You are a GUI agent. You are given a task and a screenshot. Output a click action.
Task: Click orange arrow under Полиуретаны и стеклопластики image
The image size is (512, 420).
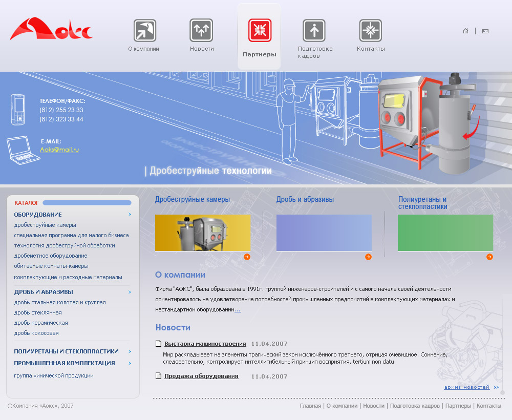coord(489,257)
